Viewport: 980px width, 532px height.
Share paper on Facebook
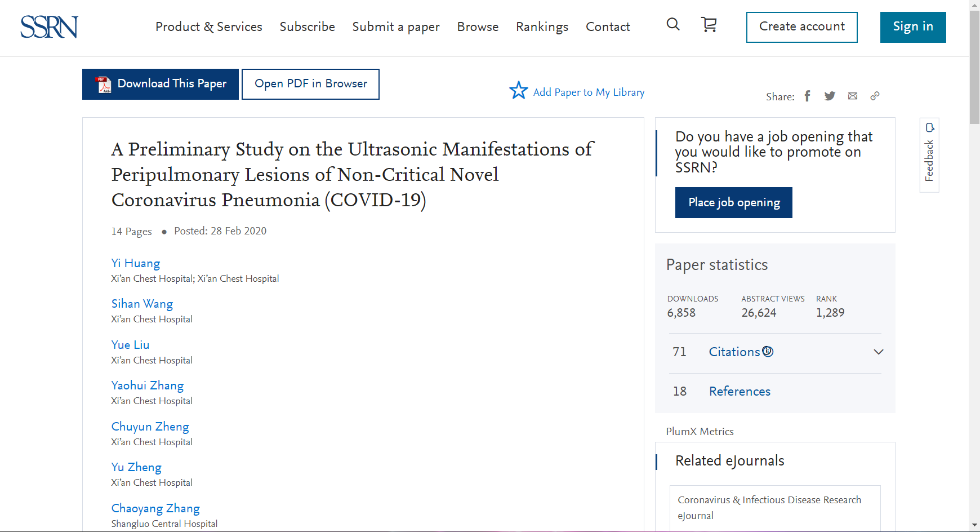tap(807, 96)
